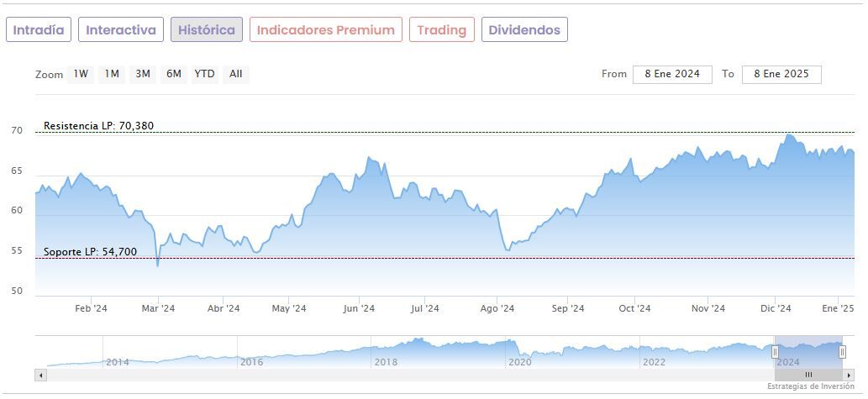Choose the 3M zoom range
Viewport: 868px width, 399px height.
click(x=143, y=74)
